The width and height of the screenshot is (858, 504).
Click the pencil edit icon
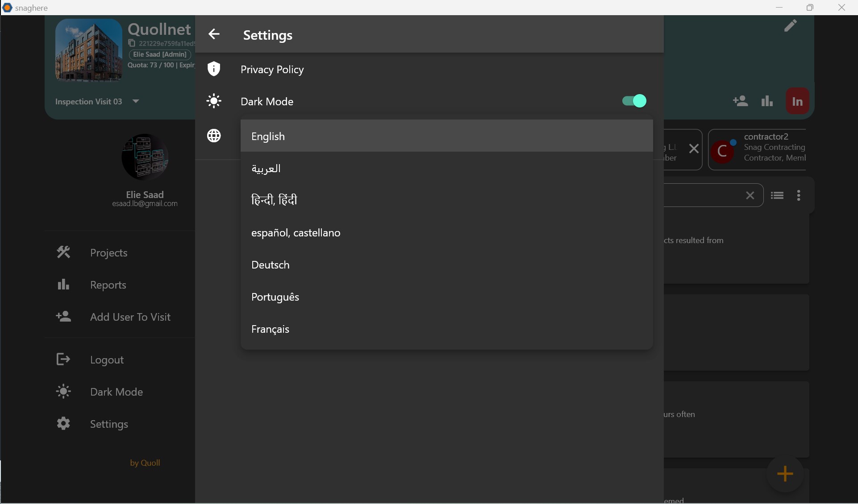(x=790, y=26)
